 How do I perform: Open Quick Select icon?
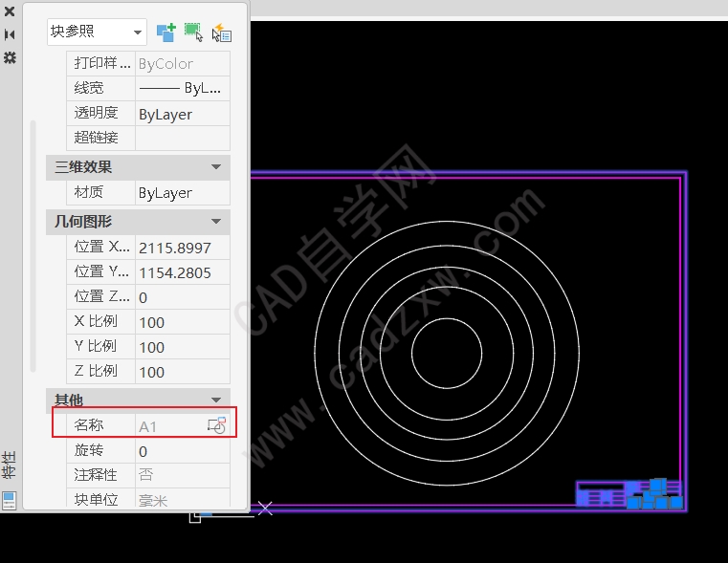[222, 33]
